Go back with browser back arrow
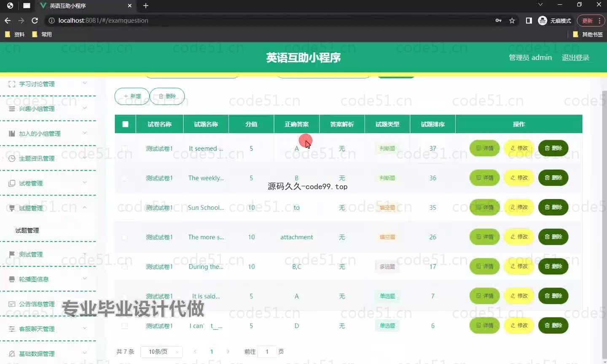 (x=8, y=20)
